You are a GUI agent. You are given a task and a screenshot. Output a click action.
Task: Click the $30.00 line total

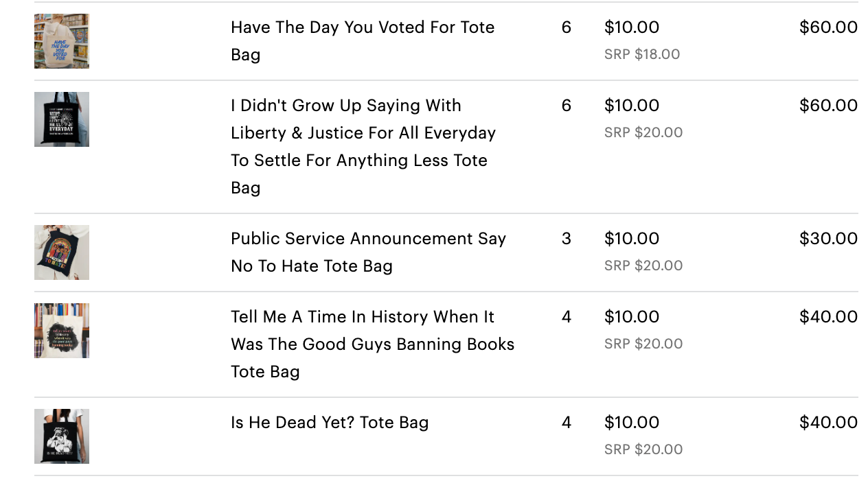[x=829, y=239]
